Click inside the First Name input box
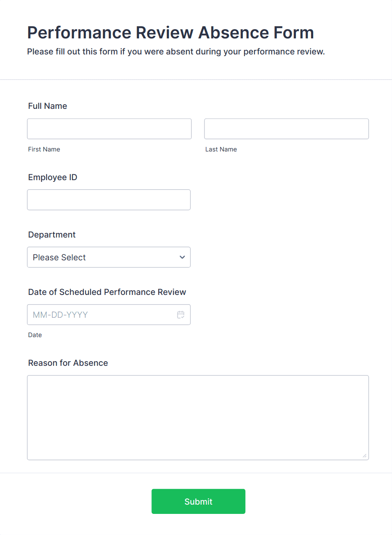 pos(109,129)
